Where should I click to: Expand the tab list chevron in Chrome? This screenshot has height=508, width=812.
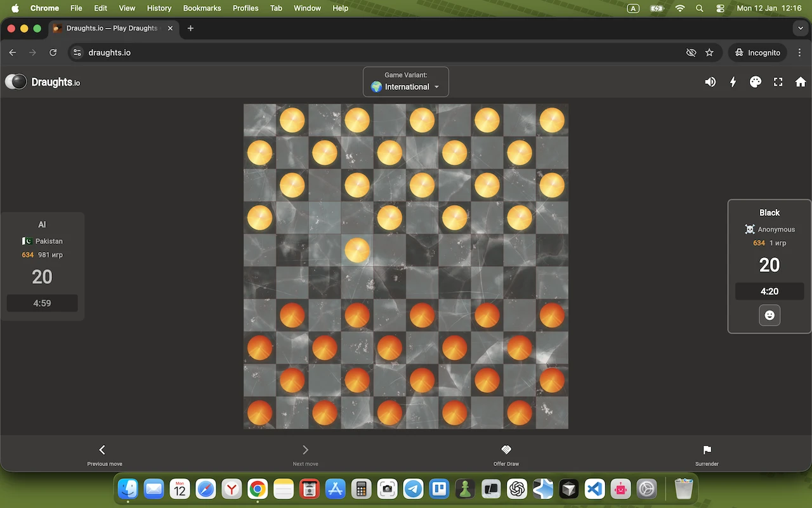800,28
